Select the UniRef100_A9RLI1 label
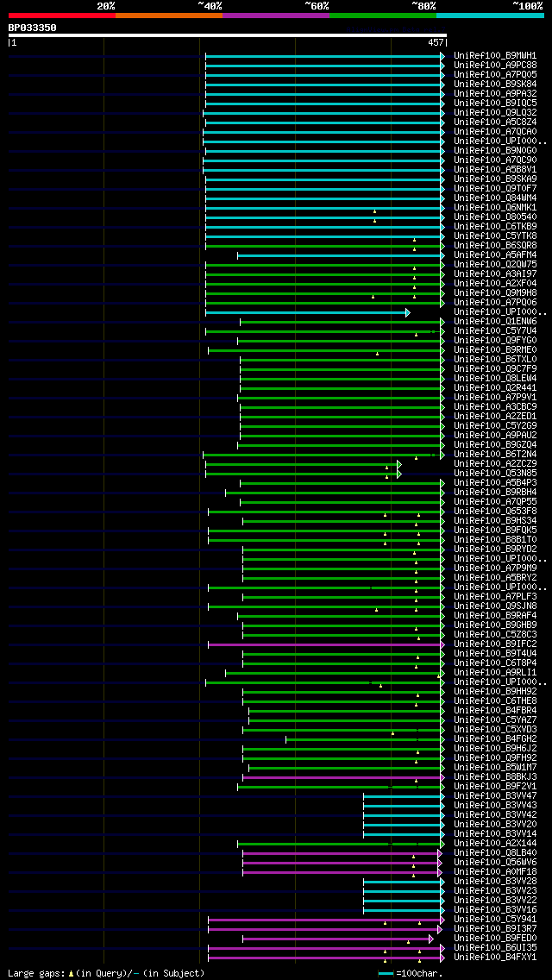This screenshot has height=980, width=552. click(x=495, y=673)
